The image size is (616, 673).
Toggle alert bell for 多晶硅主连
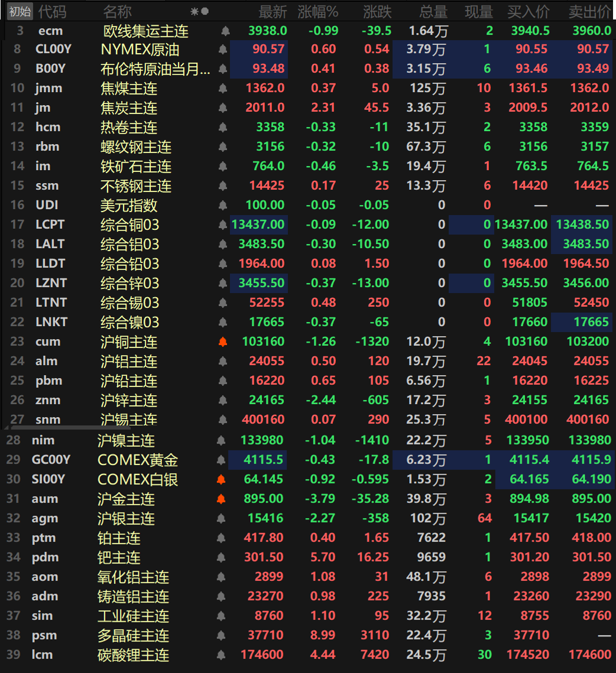221,635
